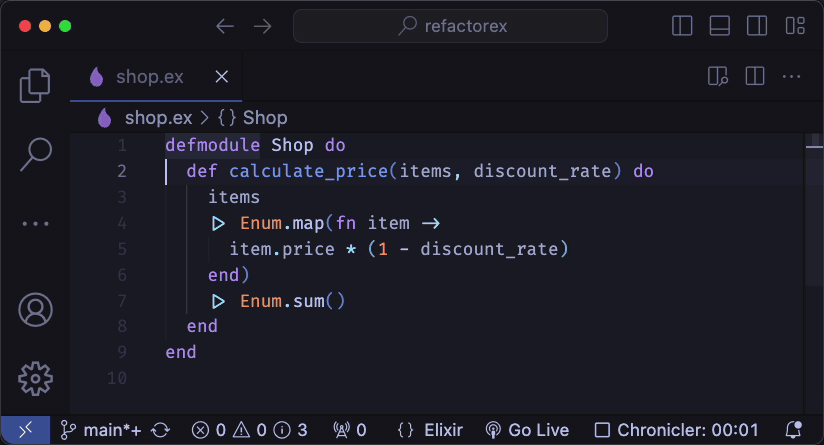Toggle the bottom Panel layout

tap(720, 26)
